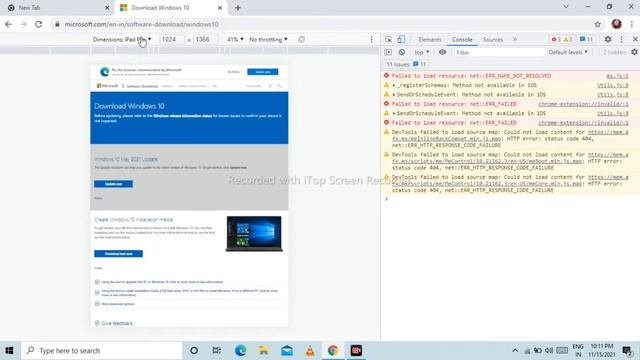Open the 41% zoom dropdown
The width and height of the screenshot is (640, 360).
[235, 39]
